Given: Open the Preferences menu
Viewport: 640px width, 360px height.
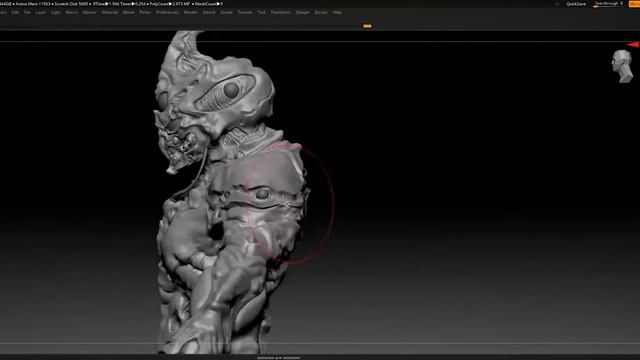Looking at the screenshot, I should tap(167, 12).
